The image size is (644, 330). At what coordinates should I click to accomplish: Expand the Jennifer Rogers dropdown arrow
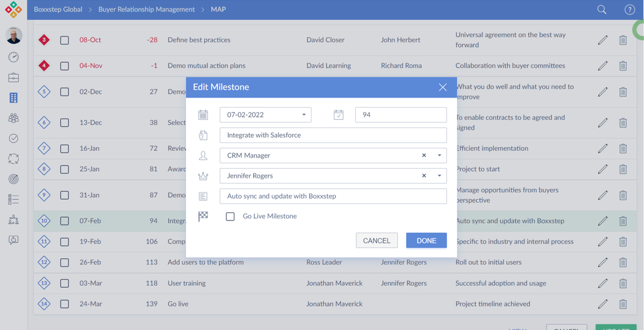439,176
